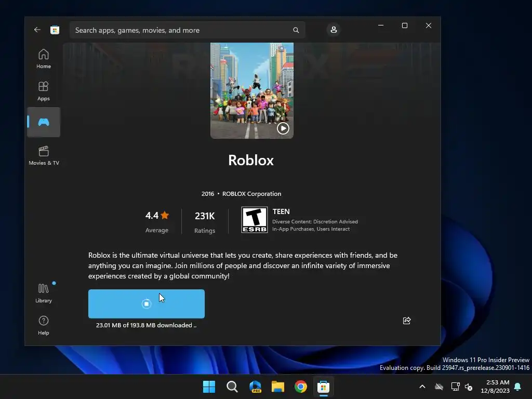Open the Roblox cover art thumbnail

point(252,90)
